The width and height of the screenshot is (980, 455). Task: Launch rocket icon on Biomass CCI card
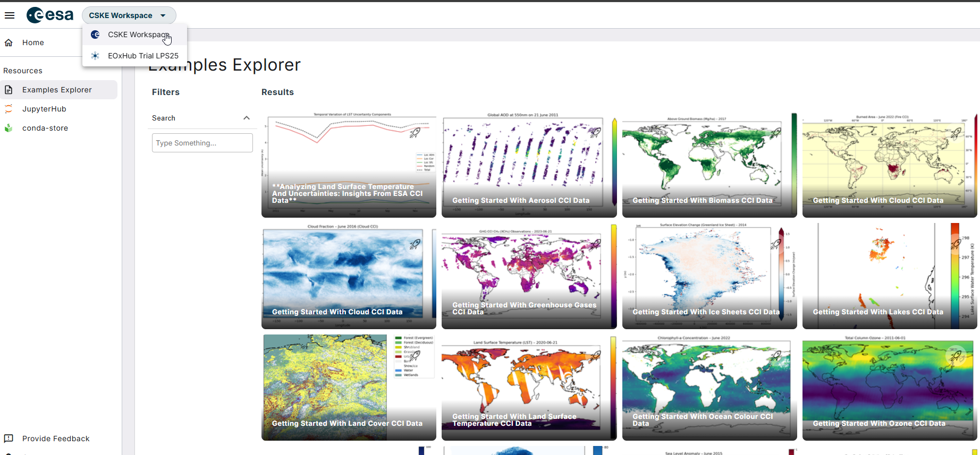pos(775,132)
